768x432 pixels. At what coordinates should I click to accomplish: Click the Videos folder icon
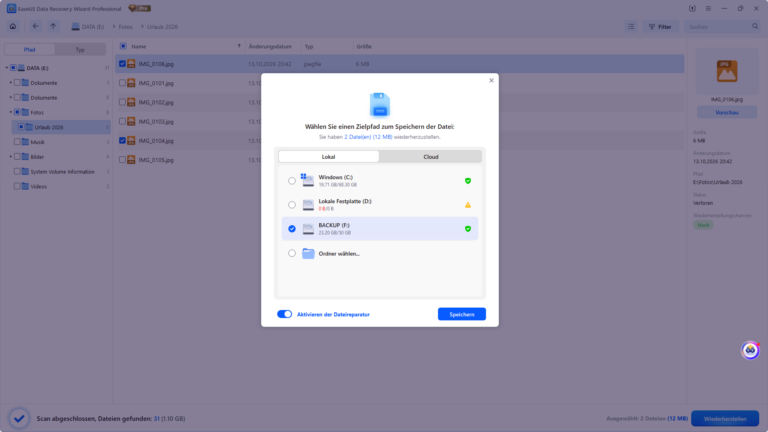(25, 186)
